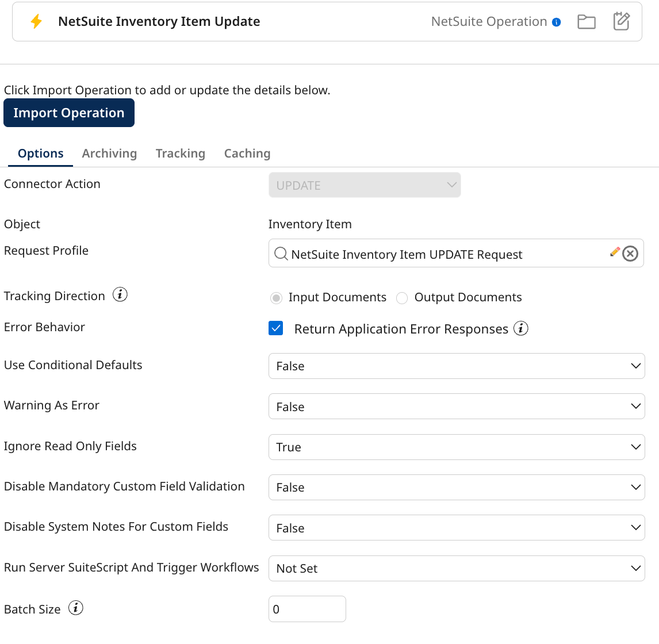
Task: Click the magnifying glass in Request Profile
Action: [281, 254]
